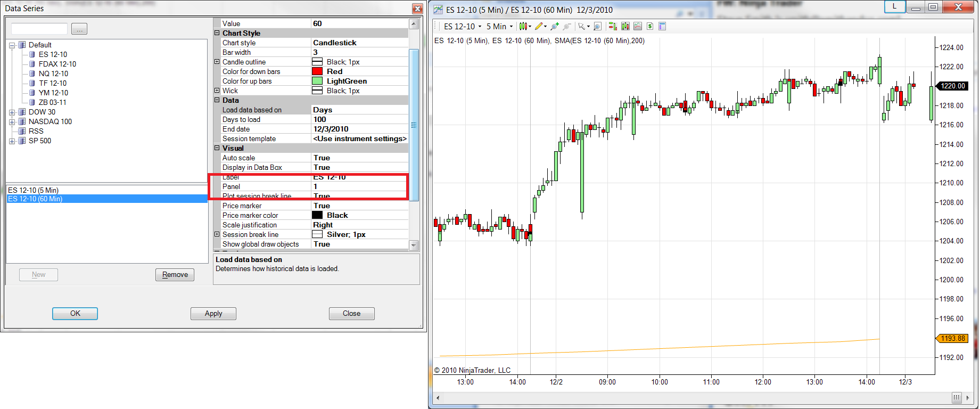Click the Black price marker color swatch
The image size is (980, 409).
317,215
